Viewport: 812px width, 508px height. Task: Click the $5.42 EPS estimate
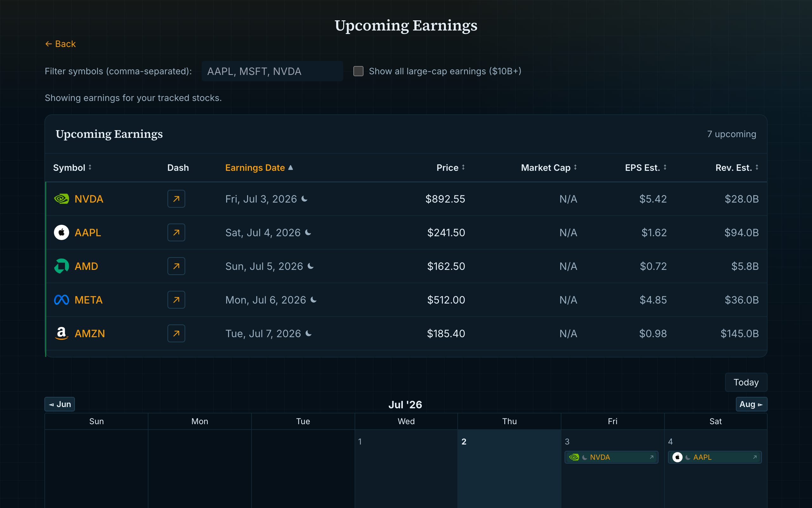(653, 199)
